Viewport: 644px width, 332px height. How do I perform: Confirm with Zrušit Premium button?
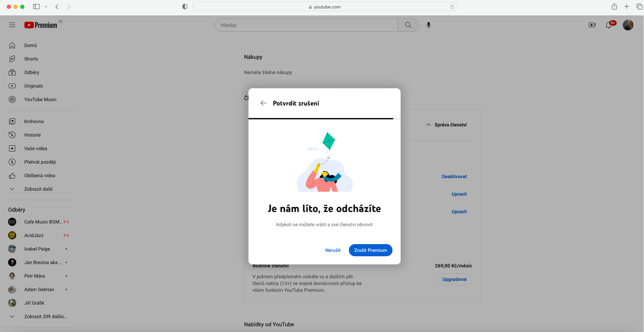(370, 250)
